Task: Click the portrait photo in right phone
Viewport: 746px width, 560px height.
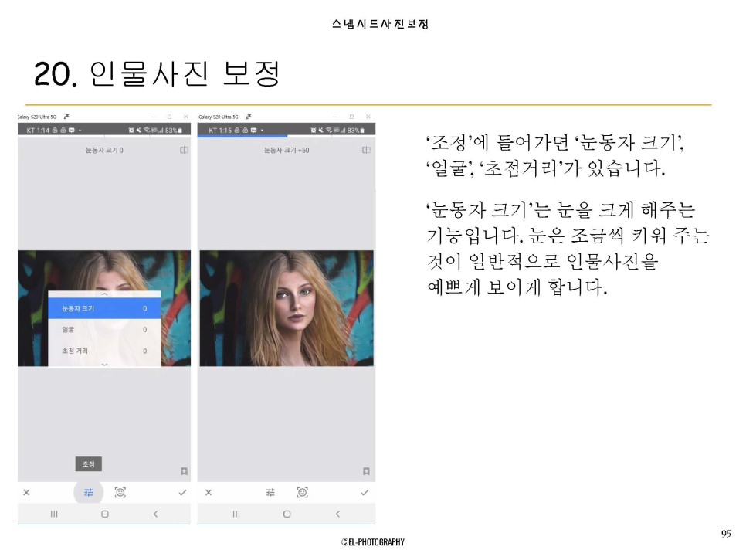Action: (287, 308)
